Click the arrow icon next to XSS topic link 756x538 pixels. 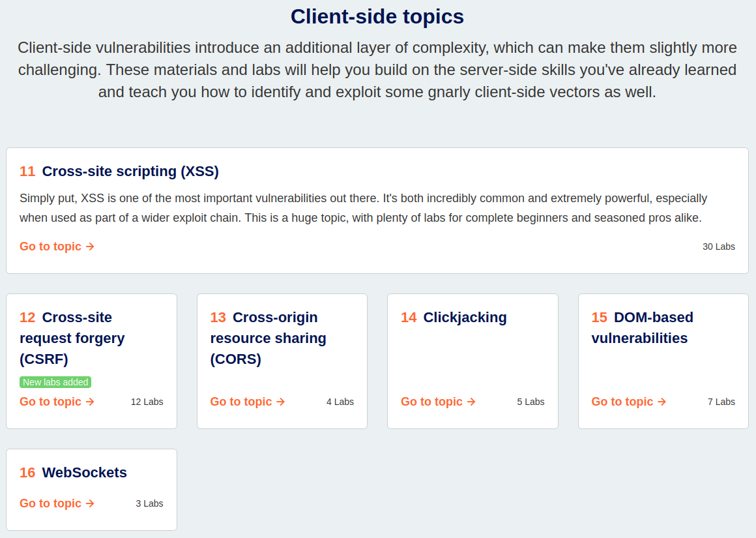[x=89, y=247]
